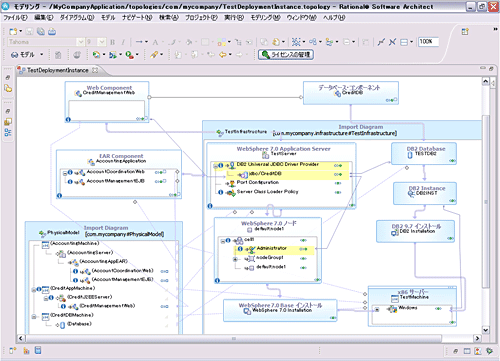Click the モデル perspective button
500x361 pixels.
(x=23, y=55)
